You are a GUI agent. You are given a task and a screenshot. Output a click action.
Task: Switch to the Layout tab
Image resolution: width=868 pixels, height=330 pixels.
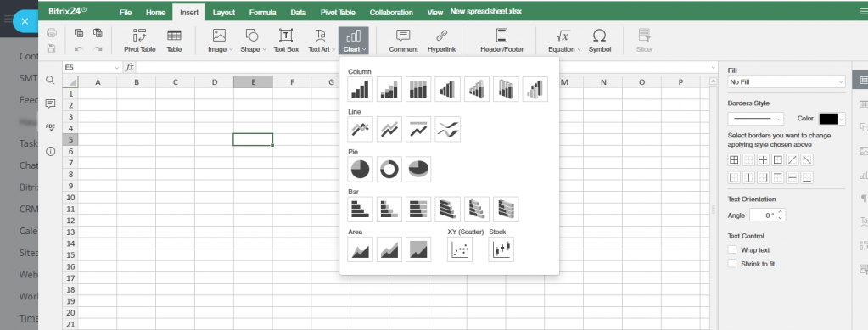coord(224,12)
